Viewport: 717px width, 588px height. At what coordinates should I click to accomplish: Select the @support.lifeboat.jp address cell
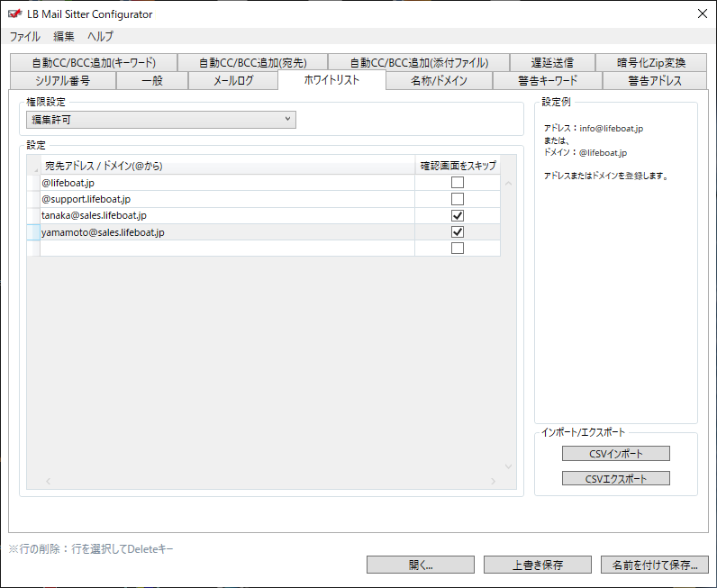pyautogui.click(x=227, y=199)
